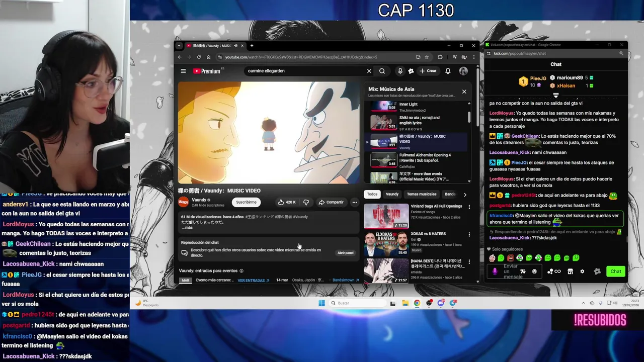
Task: Close the Mix: Música de Asia playlist panel
Action: point(464,92)
